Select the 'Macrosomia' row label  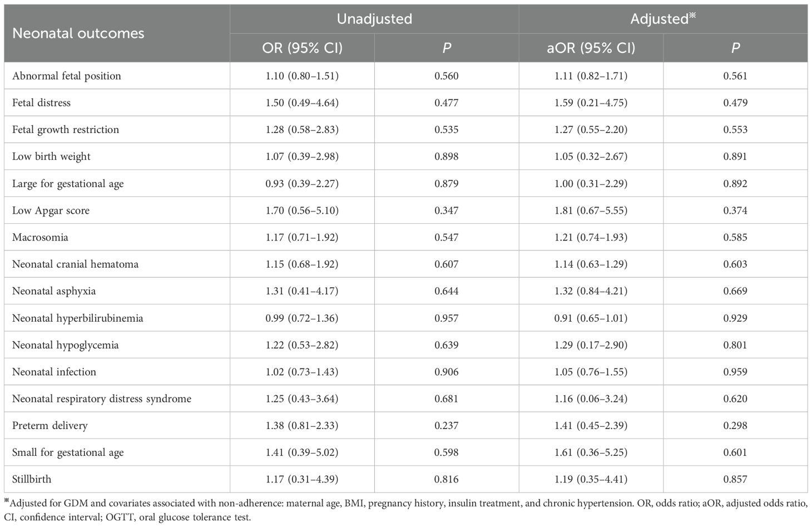(x=40, y=237)
